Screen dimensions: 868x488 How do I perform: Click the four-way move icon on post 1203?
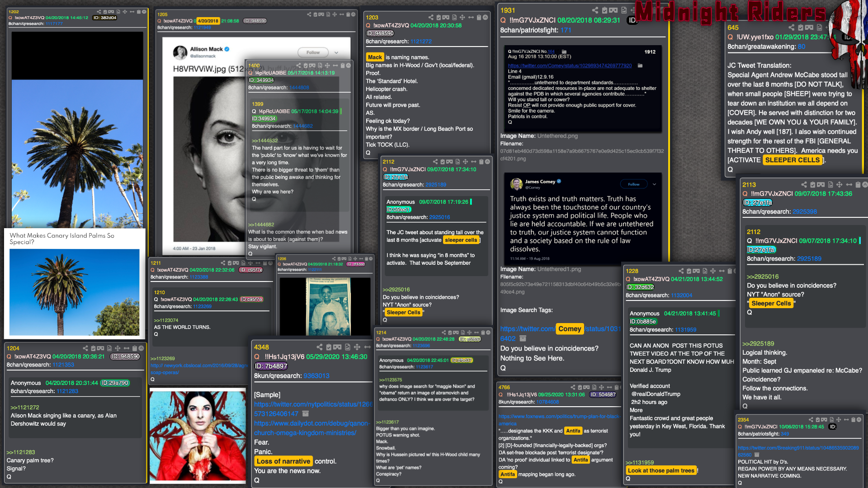462,17
